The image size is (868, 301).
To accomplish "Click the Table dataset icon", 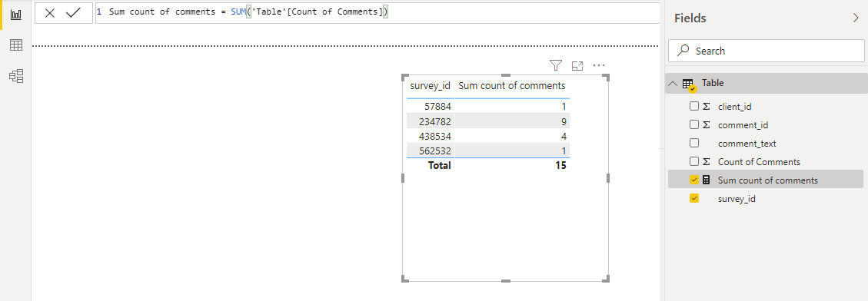I will click(689, 84).
